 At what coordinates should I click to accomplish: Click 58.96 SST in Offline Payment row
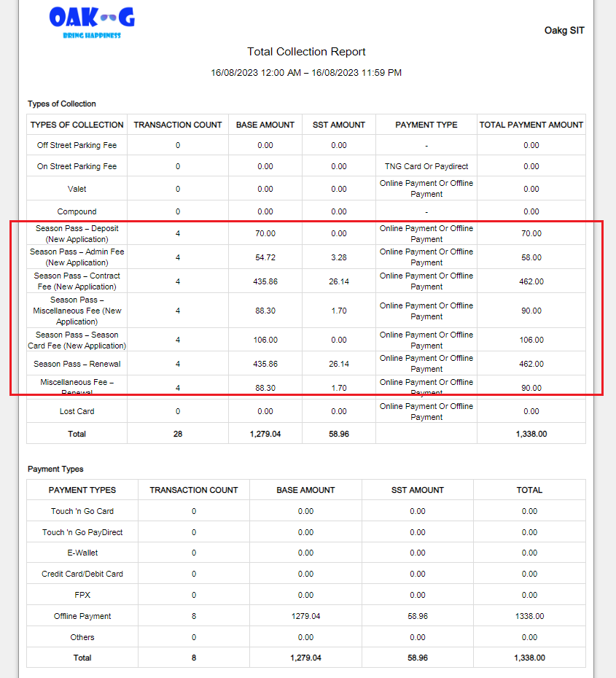[x=418, y=616]
